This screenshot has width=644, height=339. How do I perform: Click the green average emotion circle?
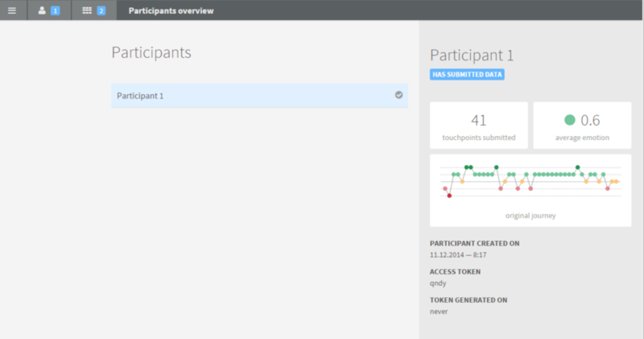click(x=570, y=120)
